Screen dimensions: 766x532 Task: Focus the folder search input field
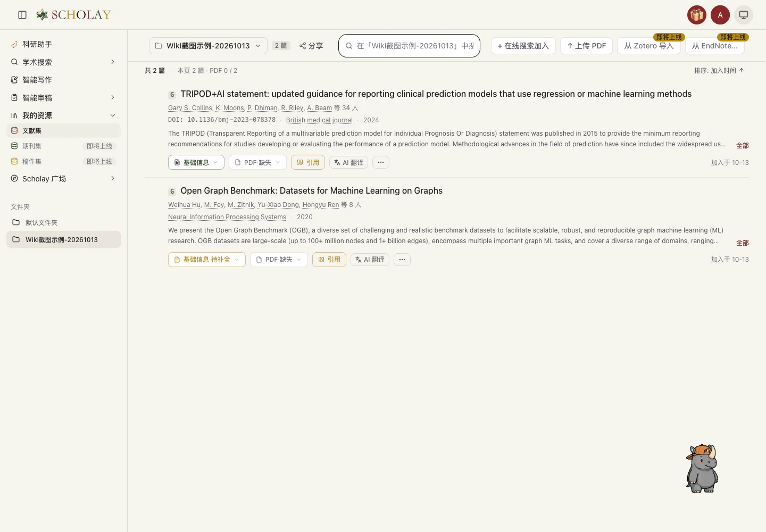tap(409, 46)
